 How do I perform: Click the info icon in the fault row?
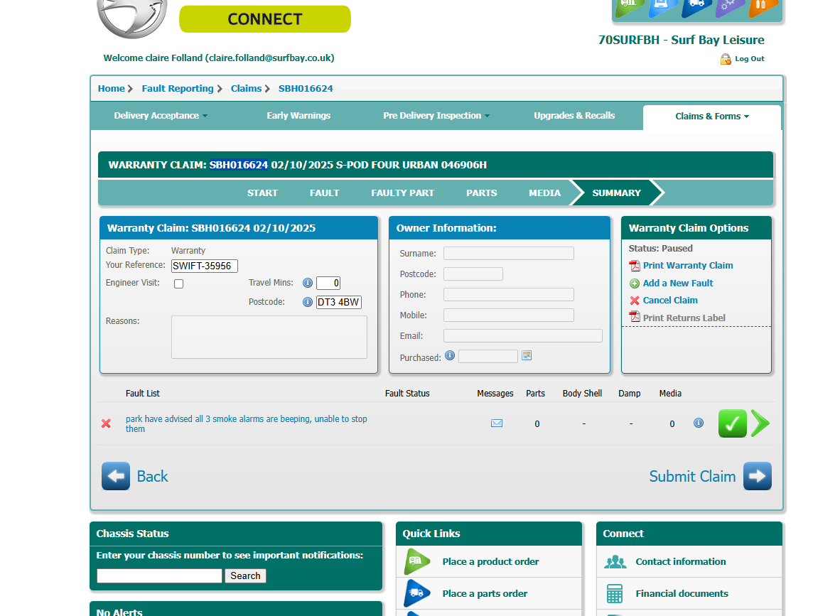(x=699, y=423)
